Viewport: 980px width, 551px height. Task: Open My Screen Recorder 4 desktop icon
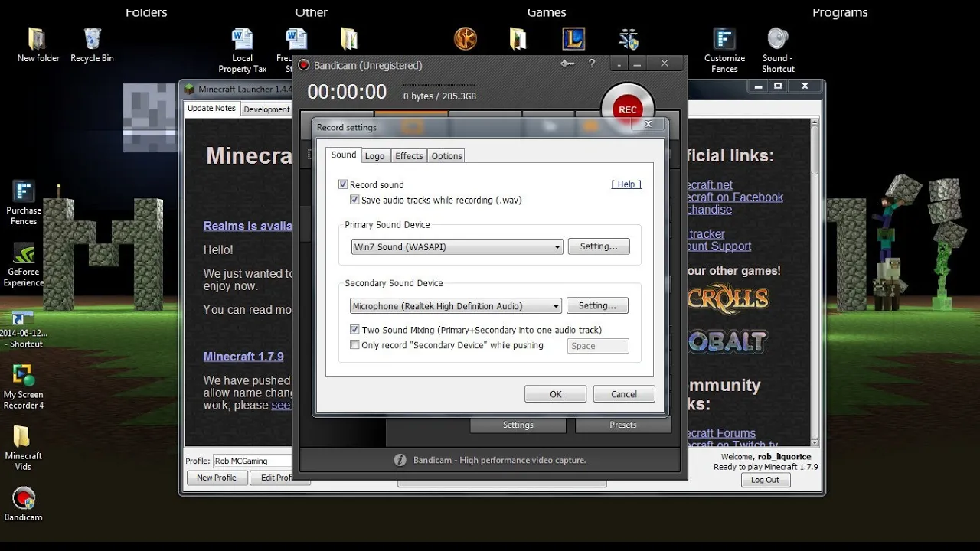(24, 387)
